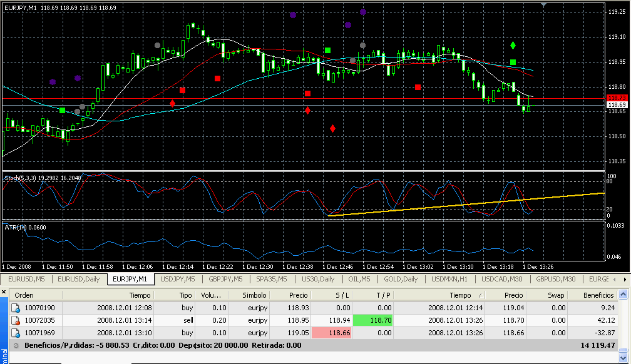Click the order icon for ticket 10071969

pos(16,333)
